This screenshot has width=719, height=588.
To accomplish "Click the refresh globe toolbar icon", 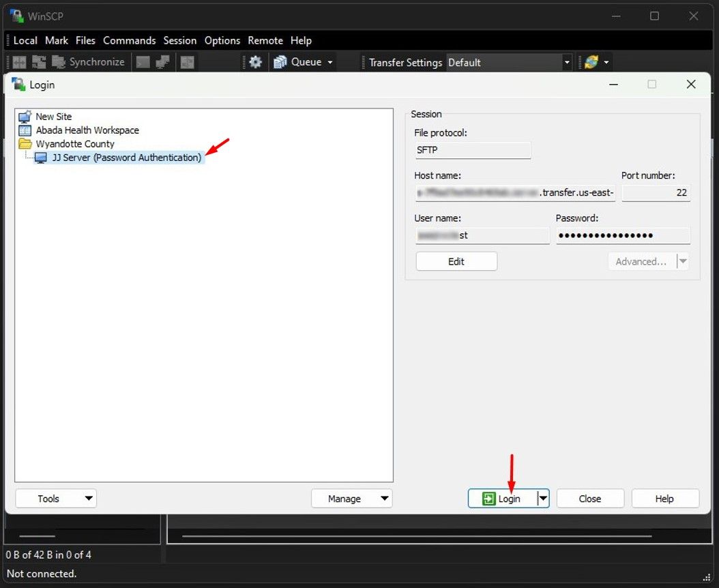I will coord(591,62).
